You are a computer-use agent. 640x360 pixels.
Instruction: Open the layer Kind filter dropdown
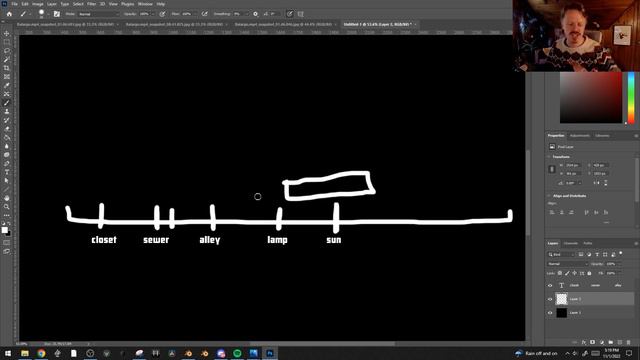click(561, 254)
